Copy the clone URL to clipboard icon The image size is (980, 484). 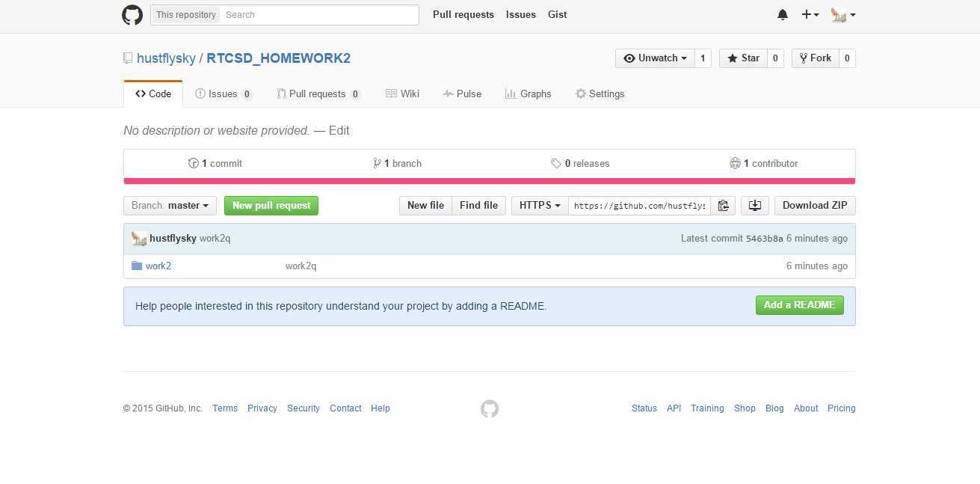[x=723, y=206]
